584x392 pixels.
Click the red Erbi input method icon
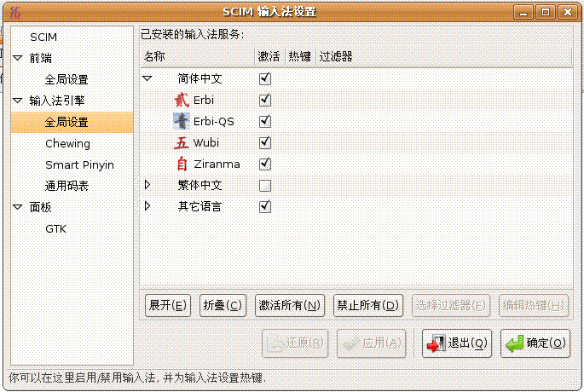[x=182, y=100]
